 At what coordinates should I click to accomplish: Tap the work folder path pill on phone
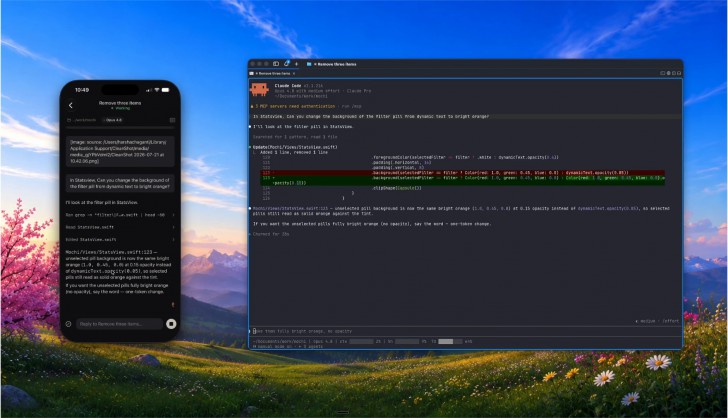82,120
